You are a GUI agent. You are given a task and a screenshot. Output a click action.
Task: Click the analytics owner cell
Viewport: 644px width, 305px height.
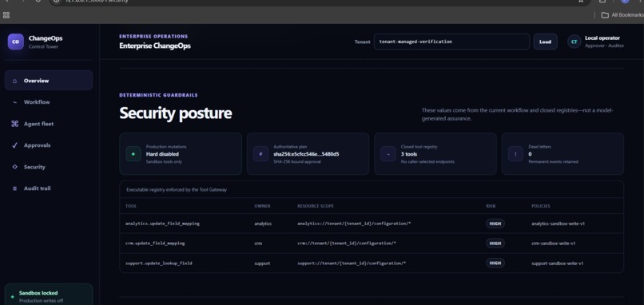click(263, 224)
